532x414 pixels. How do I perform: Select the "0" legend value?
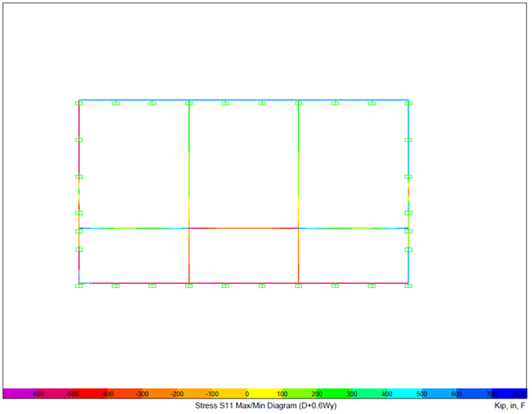click(x=247, y=394)
